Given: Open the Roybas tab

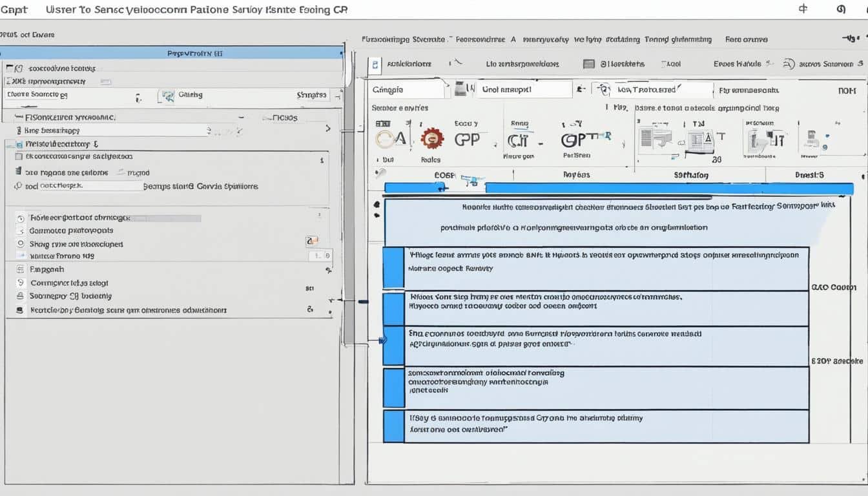Looking at the screenshot, I should coord(577,175).
